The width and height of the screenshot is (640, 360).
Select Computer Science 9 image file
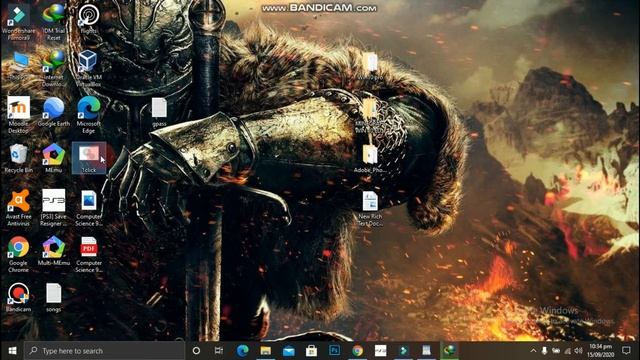tap(89, 208)
